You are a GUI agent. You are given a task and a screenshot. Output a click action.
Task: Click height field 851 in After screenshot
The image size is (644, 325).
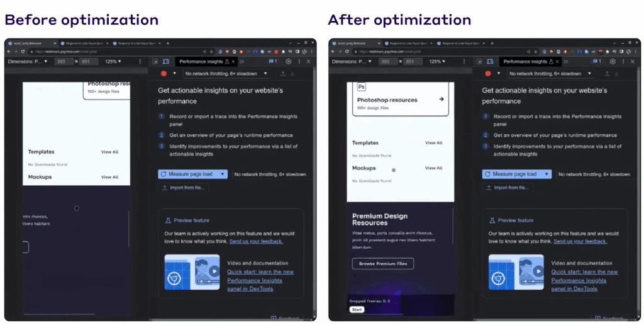tap(413, 61)
